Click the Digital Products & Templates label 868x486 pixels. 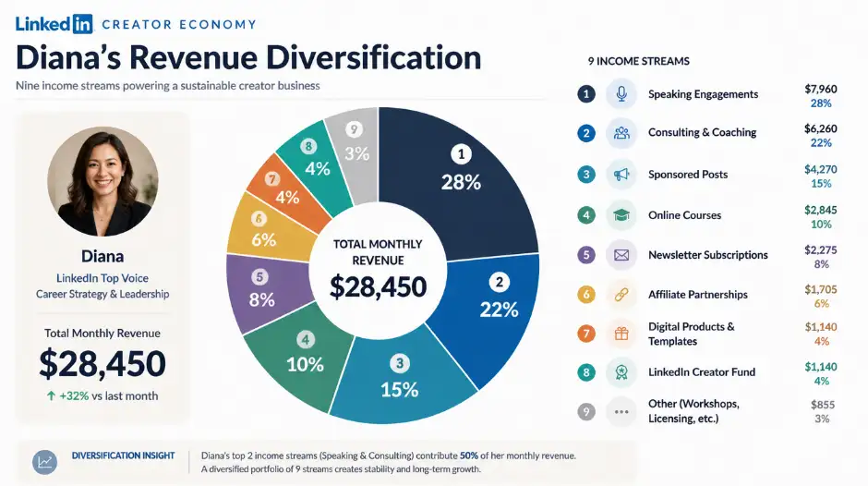(692, 334)
